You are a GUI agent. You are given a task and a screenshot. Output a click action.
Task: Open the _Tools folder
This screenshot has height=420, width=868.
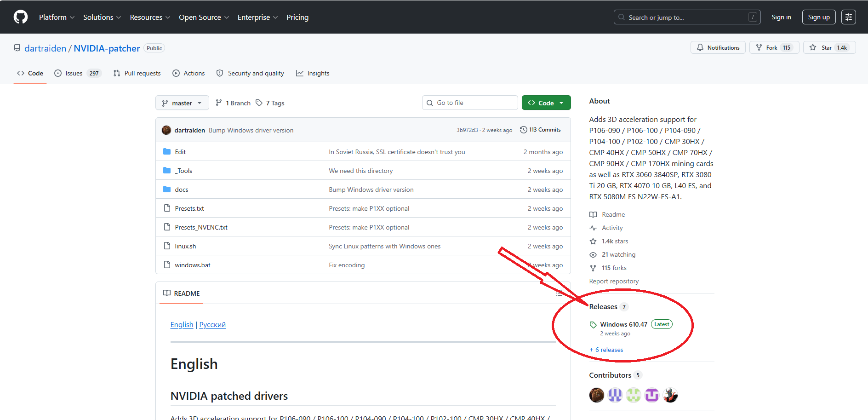click(183, 171)
